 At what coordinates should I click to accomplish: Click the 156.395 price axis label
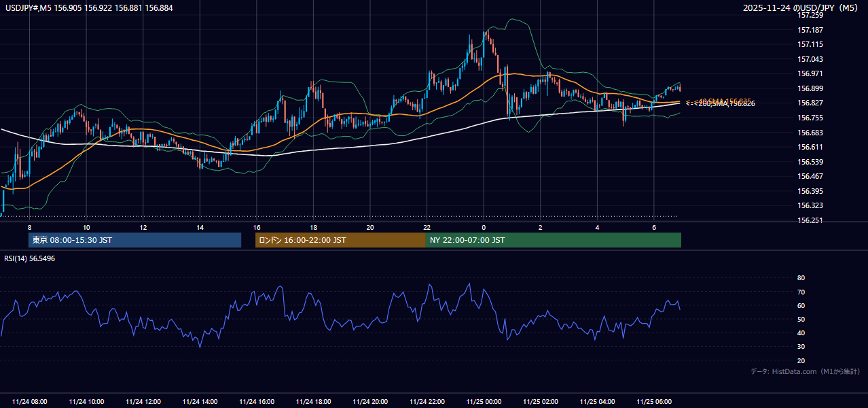pyautogui.click(x=810, y=191)
